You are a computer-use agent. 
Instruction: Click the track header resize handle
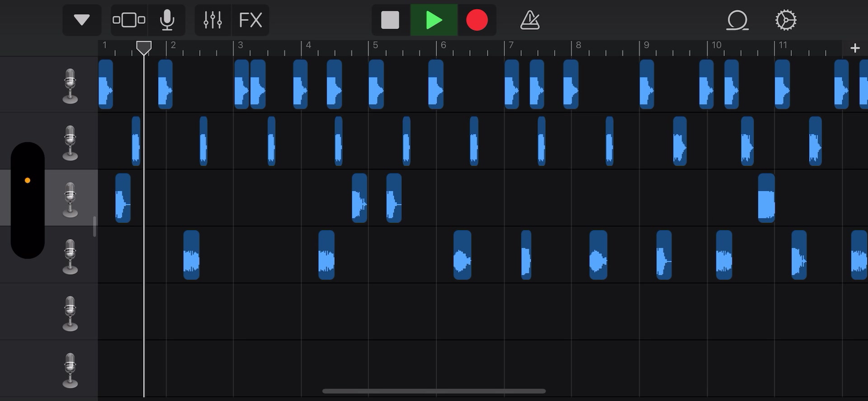click(94, 226)
